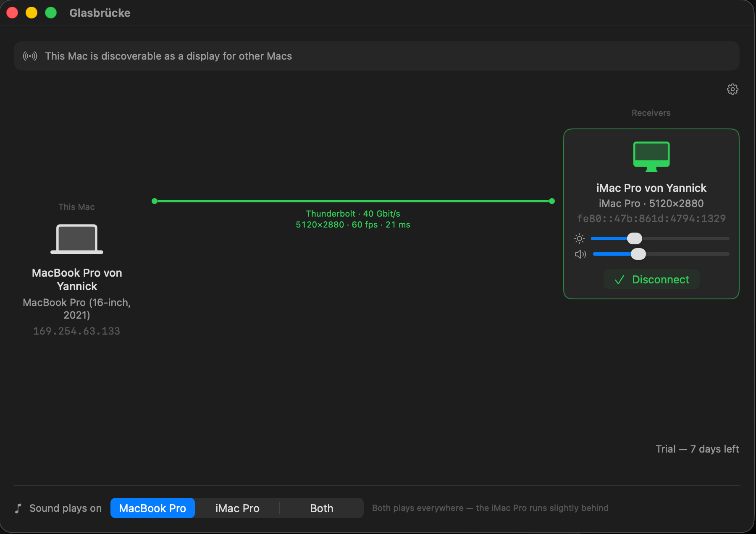Screen dimensions: 756x534
Task: Click the green Thunderbolt connection line
Action: point(353,201)
